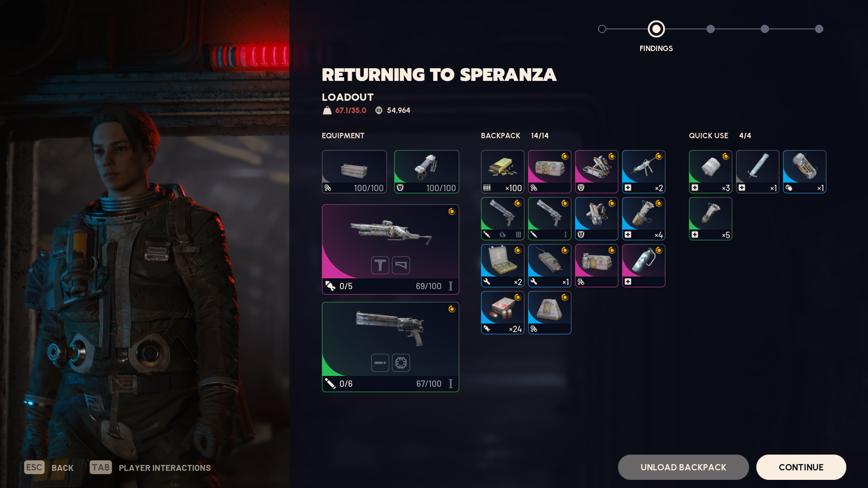Select the ammo box item with 100 count
The width and height of the screenshot is (868, 488).
click(502, 172)
